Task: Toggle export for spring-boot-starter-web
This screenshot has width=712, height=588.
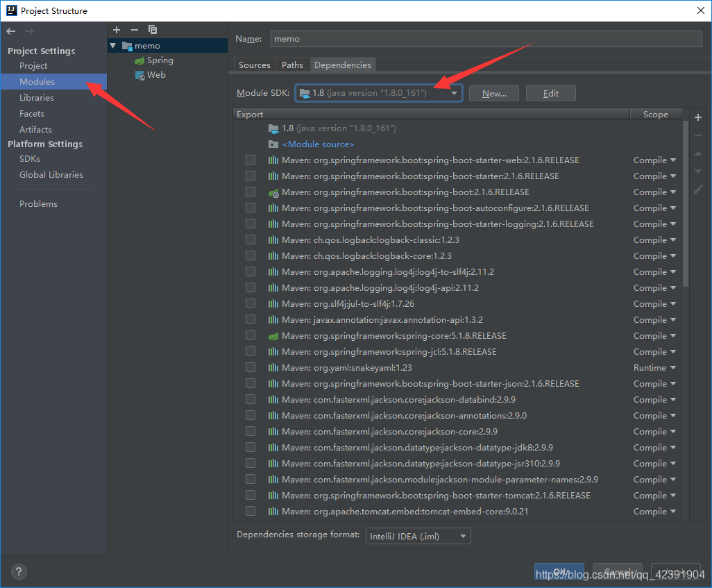Action: click(251, 160)
